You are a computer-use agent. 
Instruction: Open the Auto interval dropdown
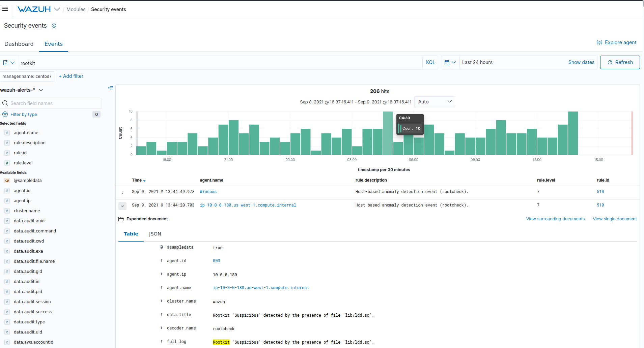tap(435, 101)
